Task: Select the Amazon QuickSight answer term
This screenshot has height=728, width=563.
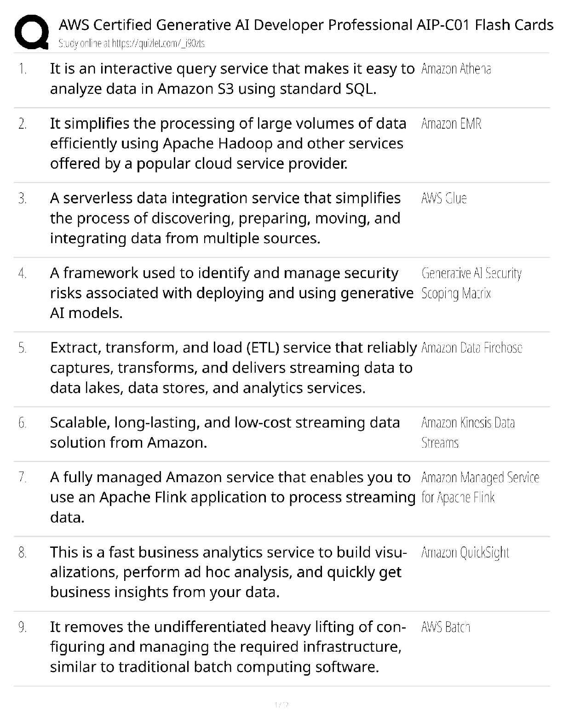Action: coord(465,552)
